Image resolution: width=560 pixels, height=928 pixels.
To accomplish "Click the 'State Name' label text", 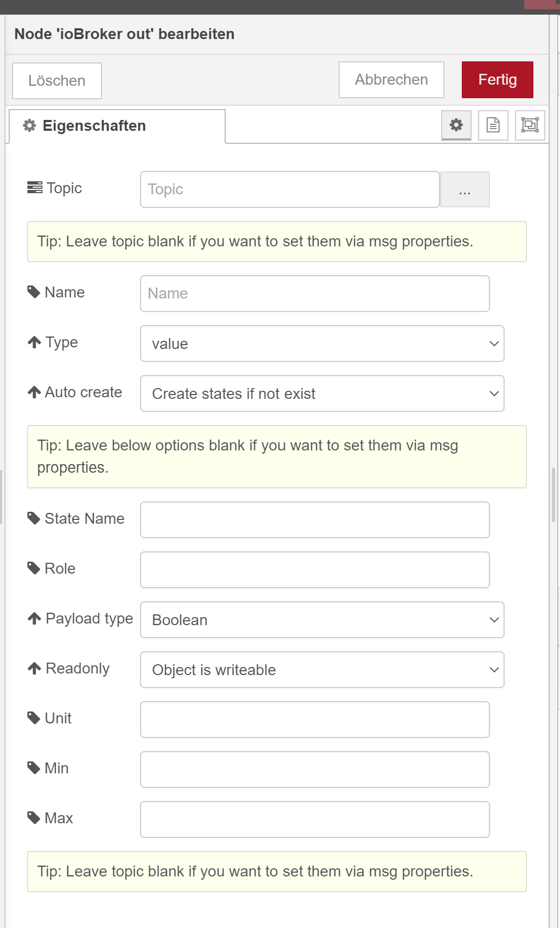I will point(85,518).
